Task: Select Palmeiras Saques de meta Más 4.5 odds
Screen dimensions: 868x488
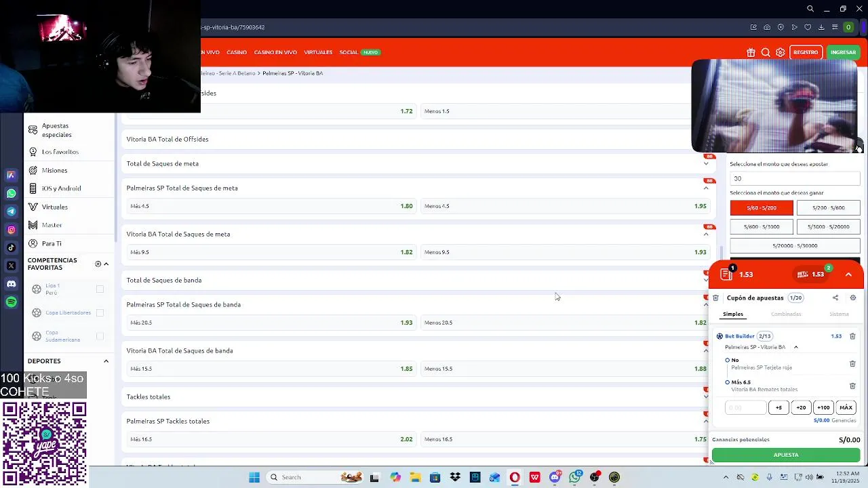Action: pos(271,206)
